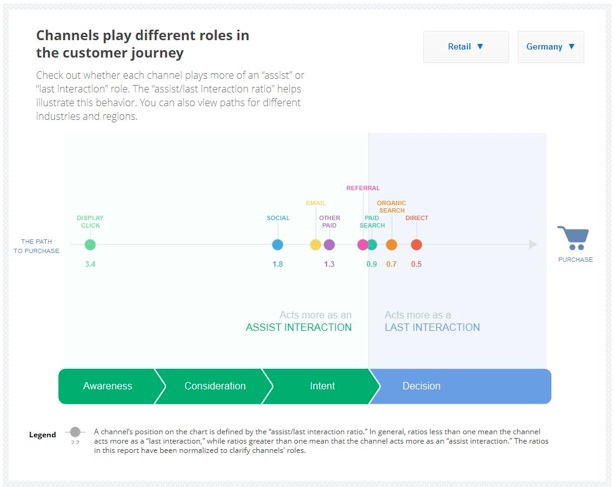
Task: Click the gray legend sample dot
Action: [75, 432]
